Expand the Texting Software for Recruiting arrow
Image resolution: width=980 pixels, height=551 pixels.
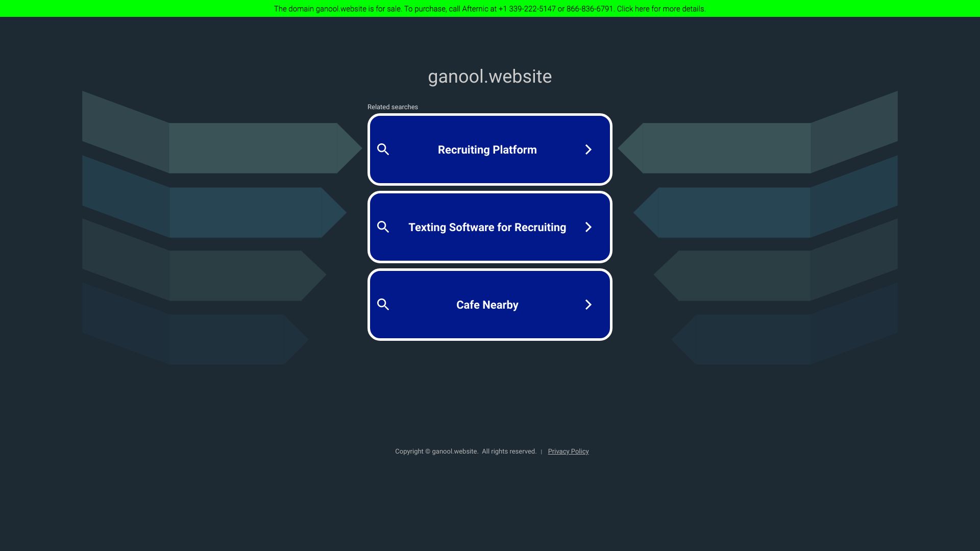pos(589,227)
